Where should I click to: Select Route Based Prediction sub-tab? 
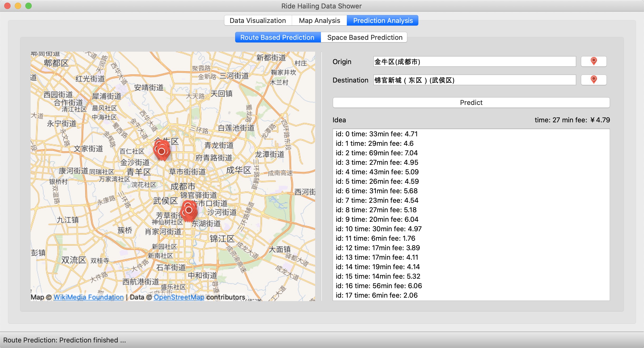(x=277, y=37)
